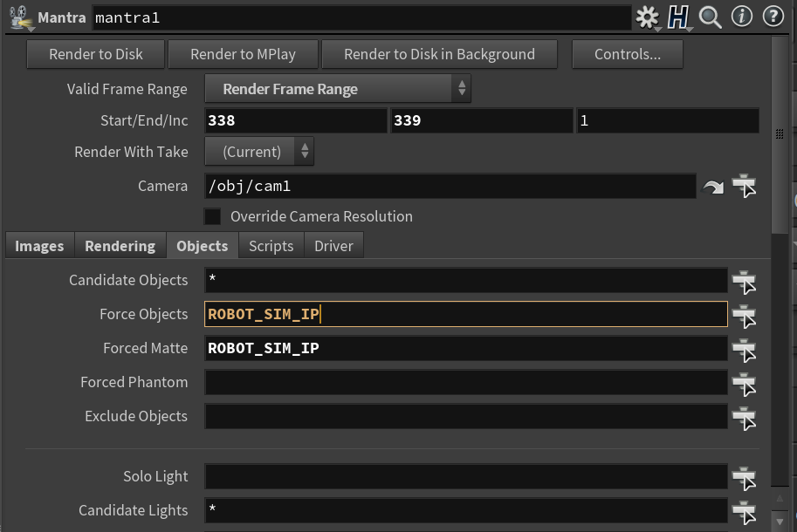The image size is (797, 532).
Task: Click Render to Disk button
Action: click(x=95, y=54)
